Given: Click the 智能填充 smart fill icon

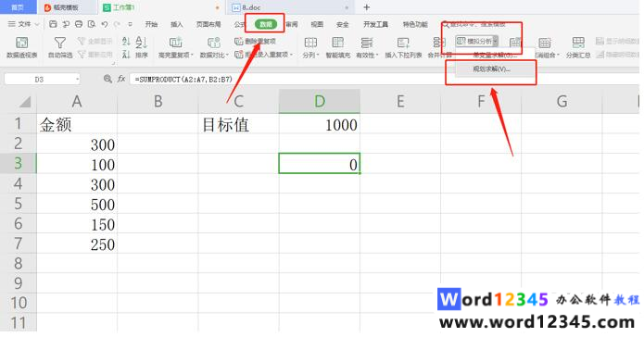Looking at the screenshot, I should coord(337,43).
